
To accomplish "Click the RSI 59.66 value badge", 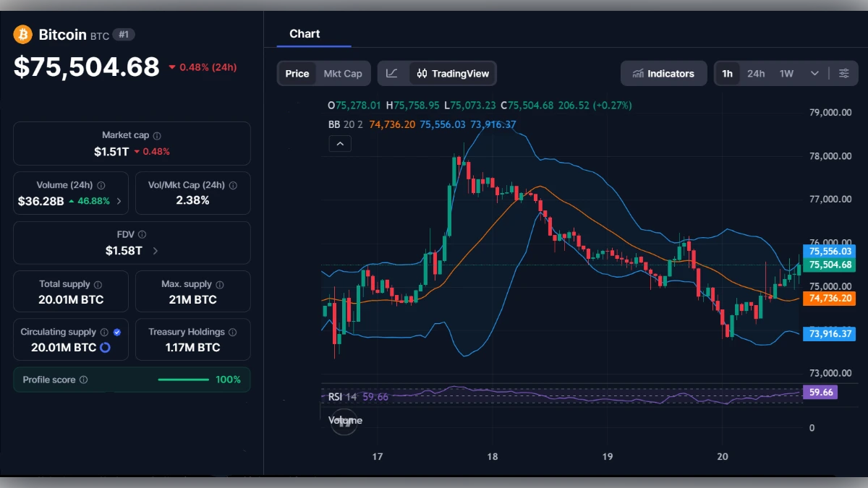I will click(820, 392).
